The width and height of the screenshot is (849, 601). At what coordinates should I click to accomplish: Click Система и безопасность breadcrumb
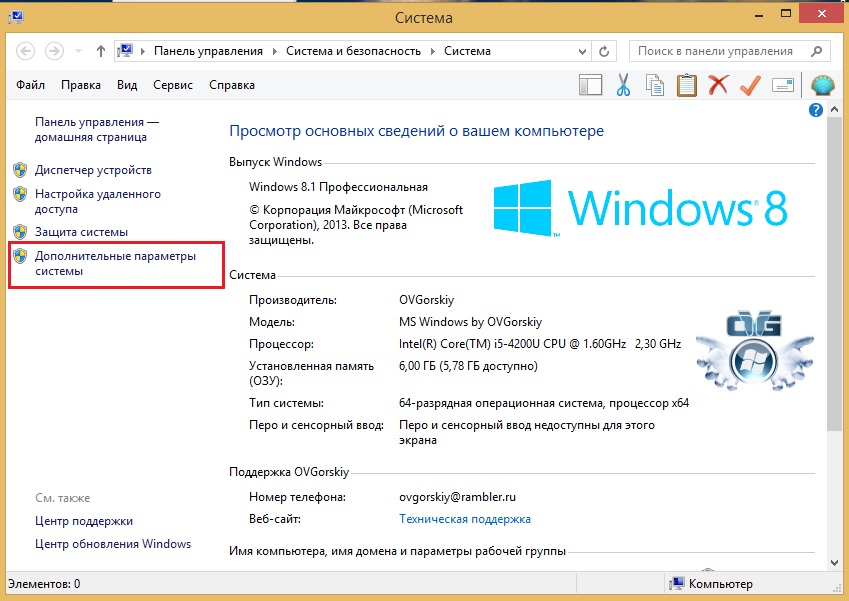coord(354,51)
